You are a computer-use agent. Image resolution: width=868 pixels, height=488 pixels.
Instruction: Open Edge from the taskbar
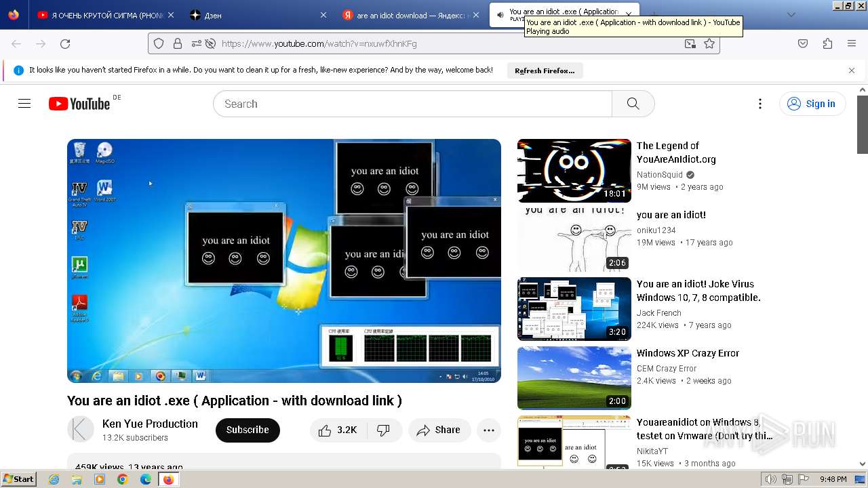click(x=145, y=479)
